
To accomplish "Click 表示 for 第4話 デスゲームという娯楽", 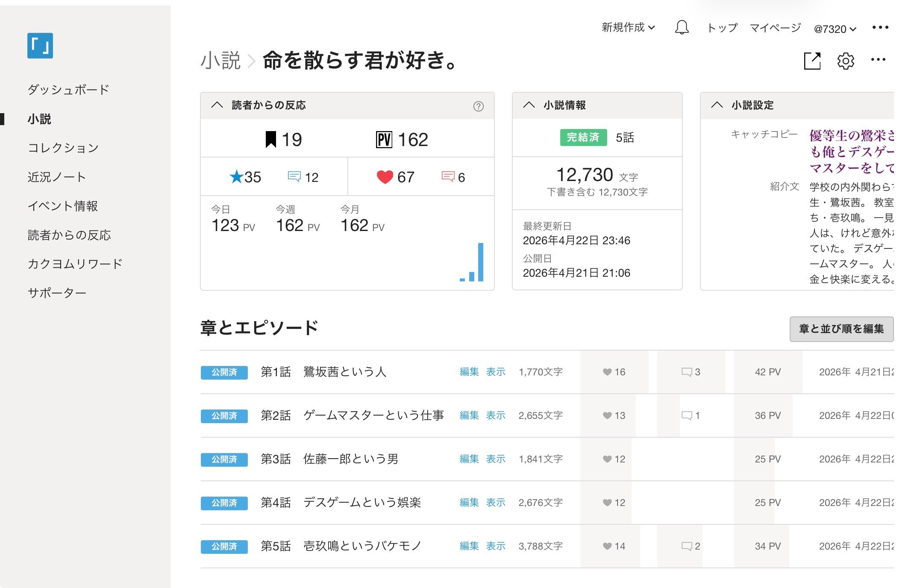I will (x=496, y=503).
